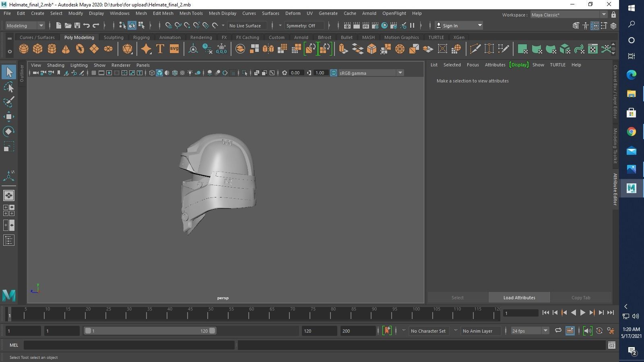Activate the Scale tool in toolbox
Screen dimensions: 644x362
click(9, 146)
